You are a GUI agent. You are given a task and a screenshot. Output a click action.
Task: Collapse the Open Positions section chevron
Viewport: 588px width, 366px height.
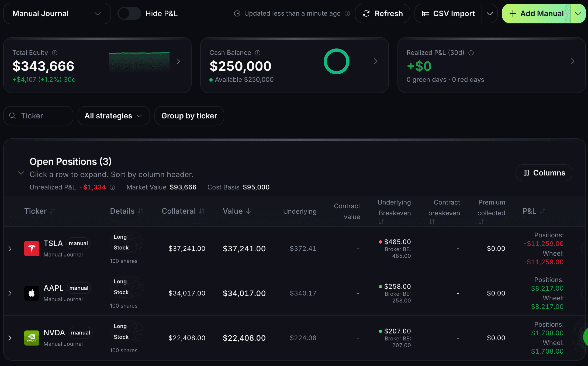coord(21,173)
